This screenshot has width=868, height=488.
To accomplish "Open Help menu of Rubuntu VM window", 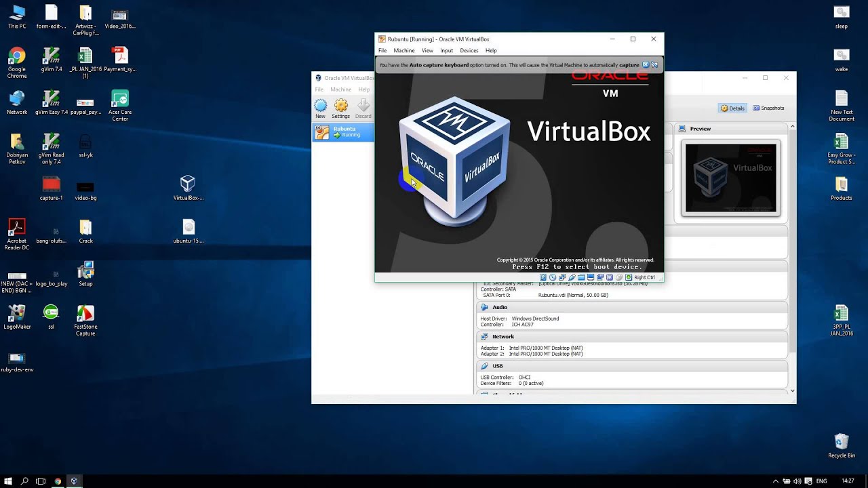I will [491, 51].
